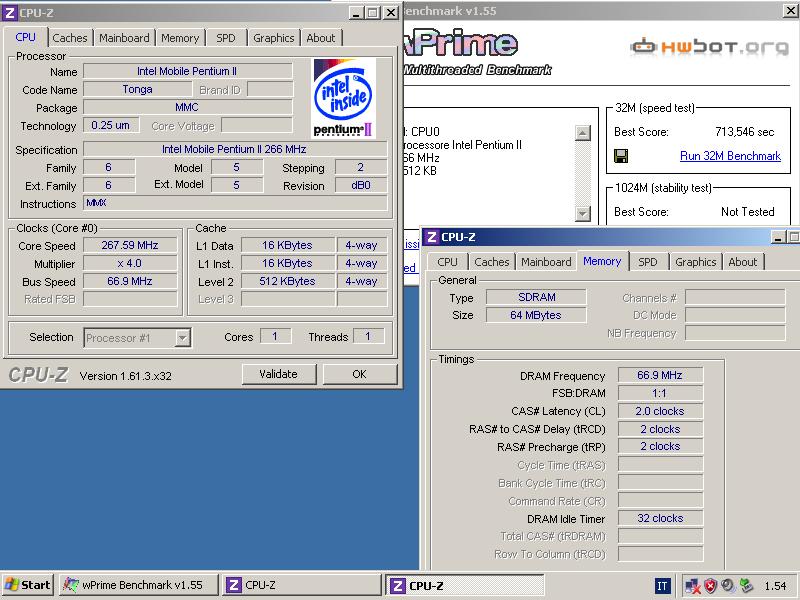Viewport: 800px width, 600px height.
Task: Click the Cores count field
Action: click(276, 337)
